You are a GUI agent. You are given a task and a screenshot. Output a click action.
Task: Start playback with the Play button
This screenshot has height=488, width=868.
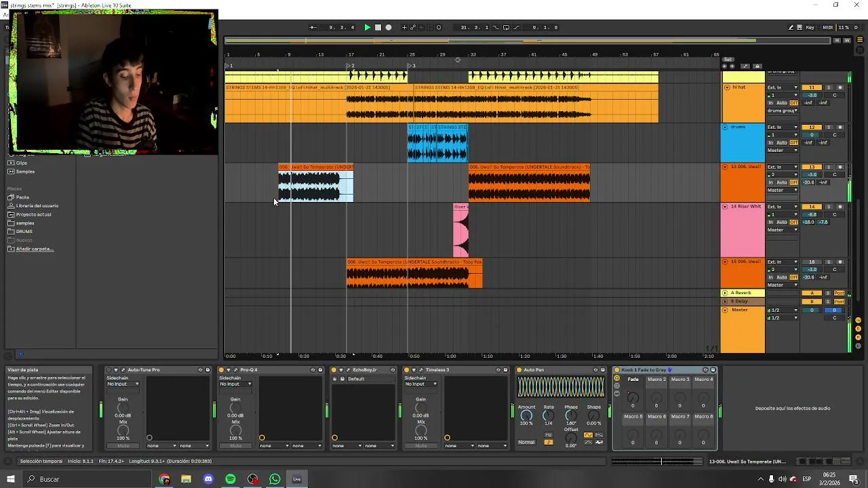[x=368, y=28]
